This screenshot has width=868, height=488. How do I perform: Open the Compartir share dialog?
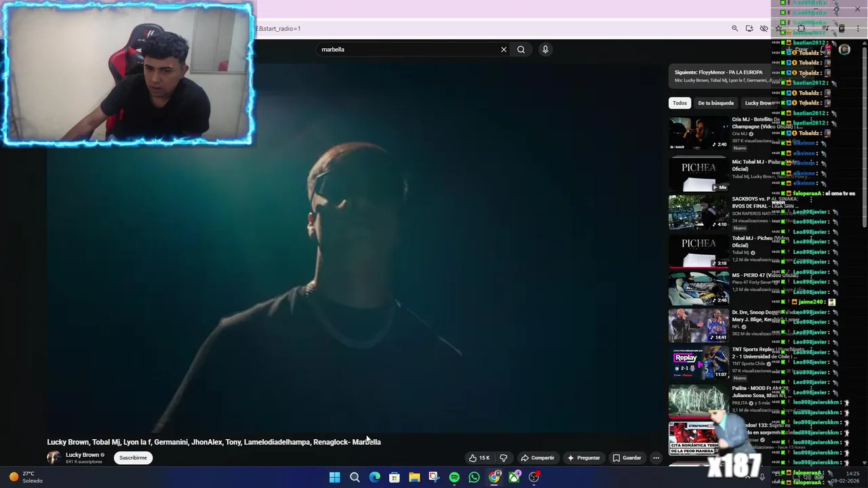[537, 458]
